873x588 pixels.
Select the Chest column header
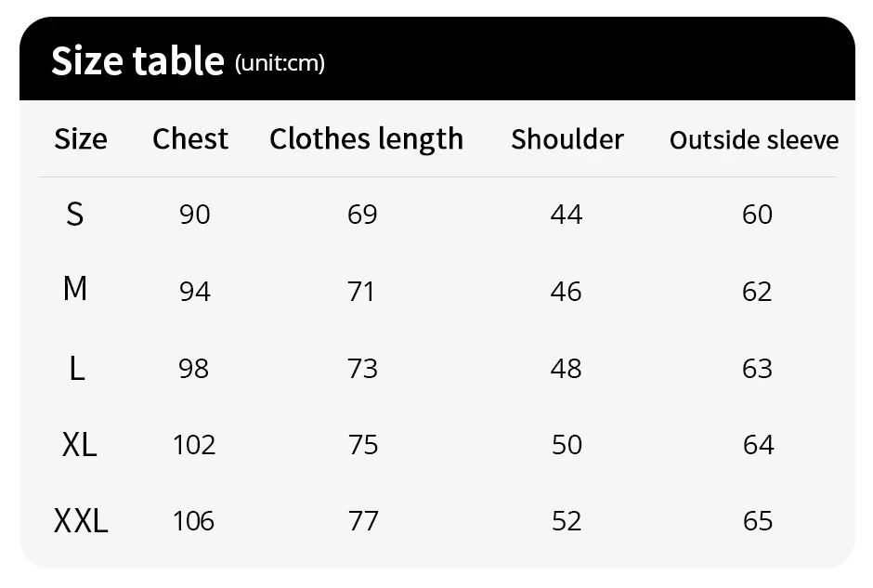pos(190,138)
